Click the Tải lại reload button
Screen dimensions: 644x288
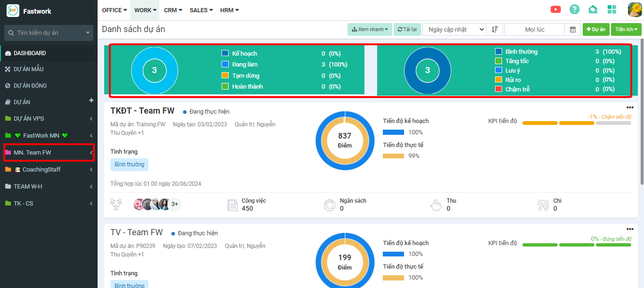(407, 29)
